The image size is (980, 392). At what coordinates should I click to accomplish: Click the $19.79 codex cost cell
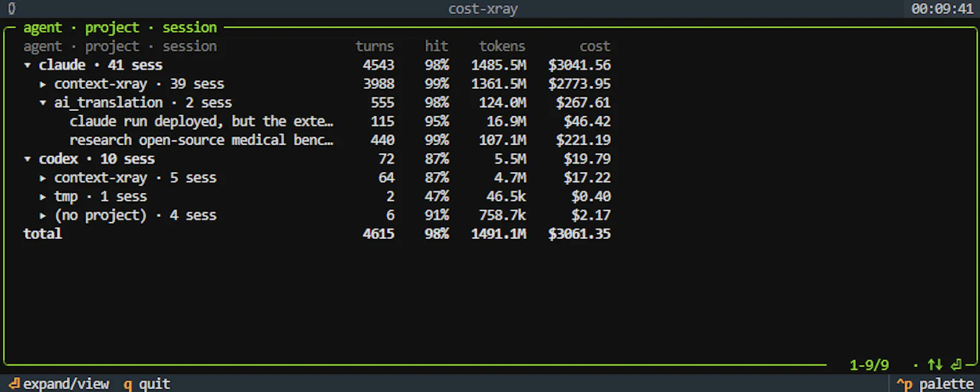tap(587, 159)
